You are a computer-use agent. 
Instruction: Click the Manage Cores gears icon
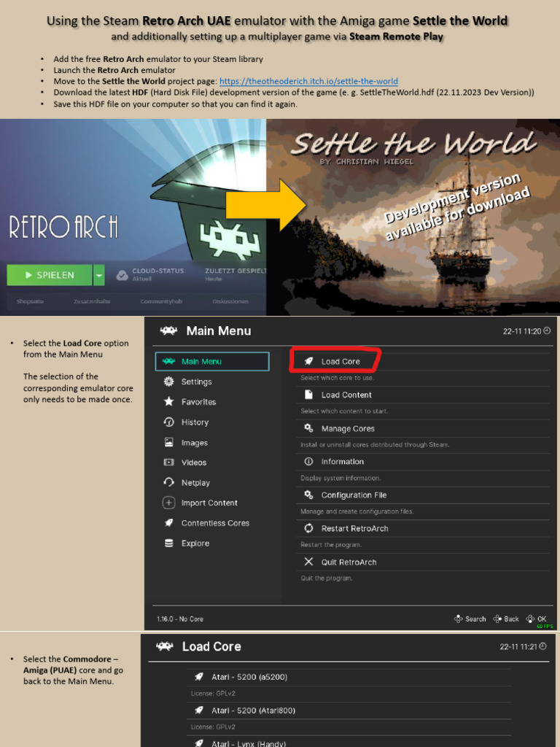(x=308, y=428)
